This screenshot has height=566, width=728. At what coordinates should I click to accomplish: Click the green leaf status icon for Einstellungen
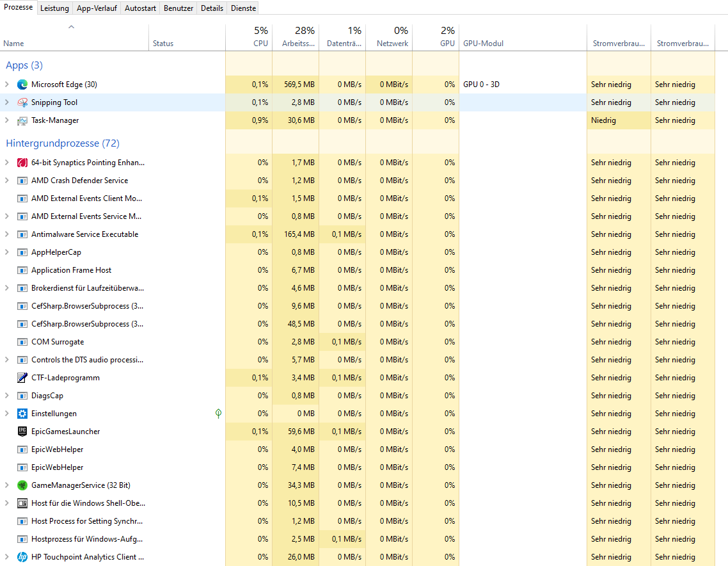(218, 414)
